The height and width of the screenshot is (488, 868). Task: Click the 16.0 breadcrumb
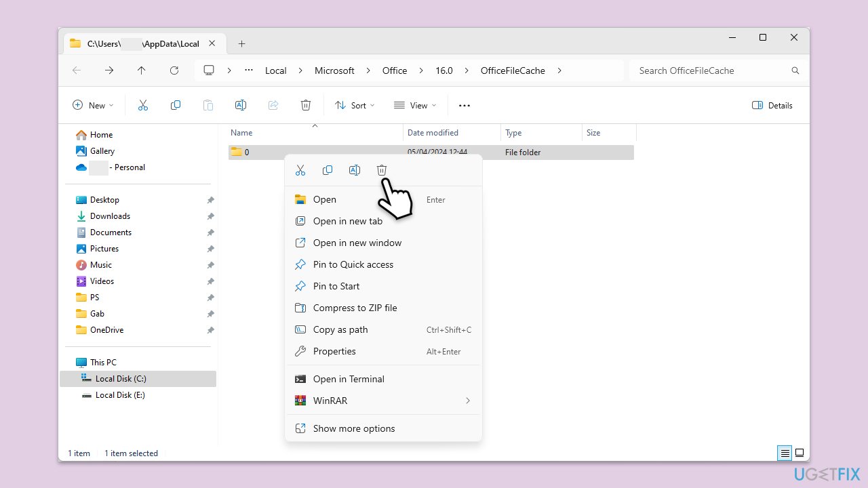click(444, 70)
